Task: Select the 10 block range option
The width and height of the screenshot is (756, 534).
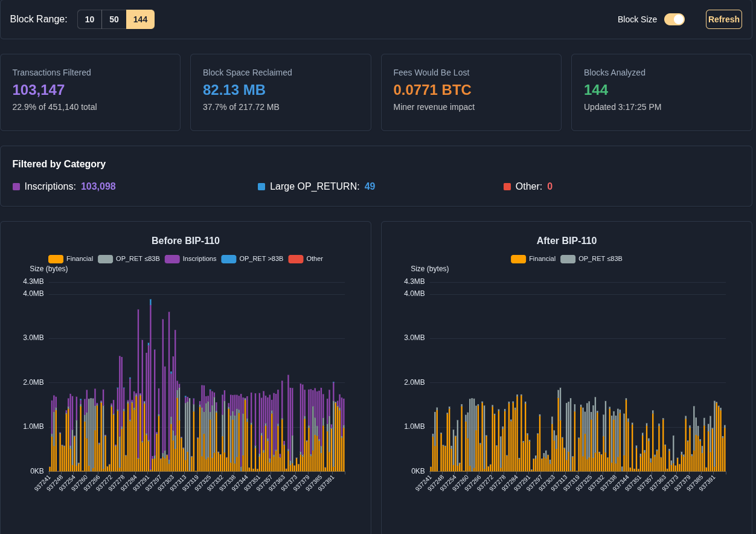Action: (89, 19)
